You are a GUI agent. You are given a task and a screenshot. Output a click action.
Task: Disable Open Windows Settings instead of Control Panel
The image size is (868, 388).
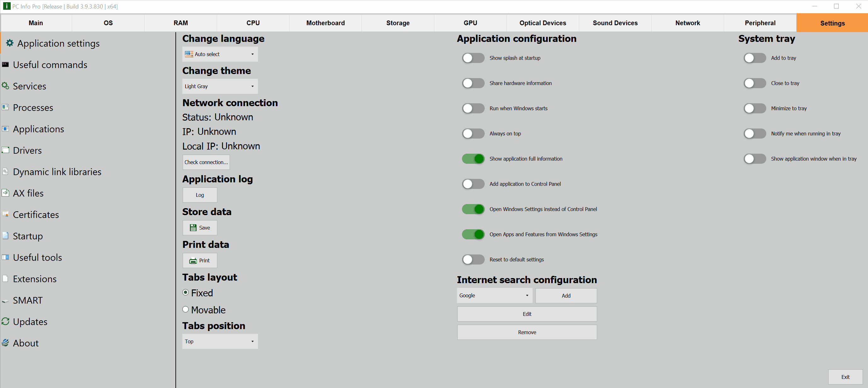coord(473,209)
